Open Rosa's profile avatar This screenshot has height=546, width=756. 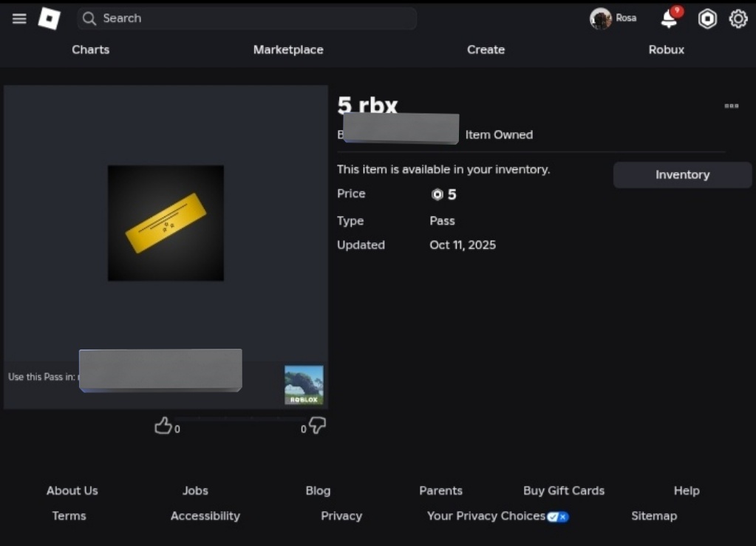[600, 18]
